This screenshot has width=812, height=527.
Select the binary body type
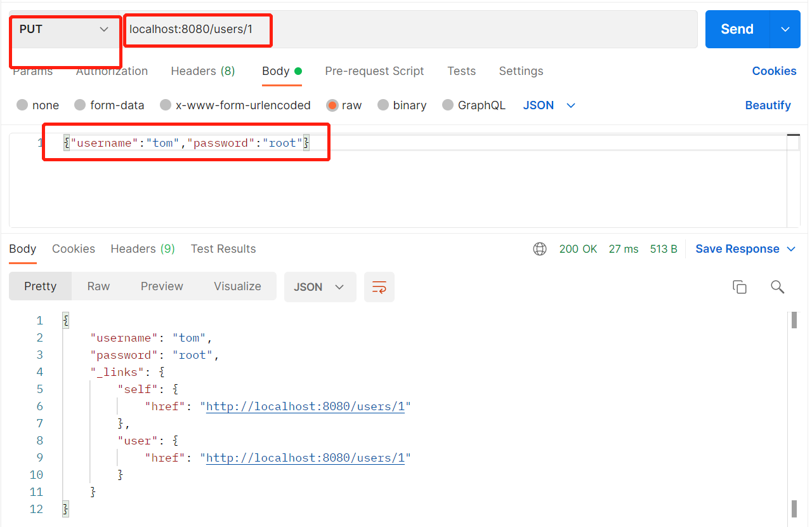tap(402, 105)
